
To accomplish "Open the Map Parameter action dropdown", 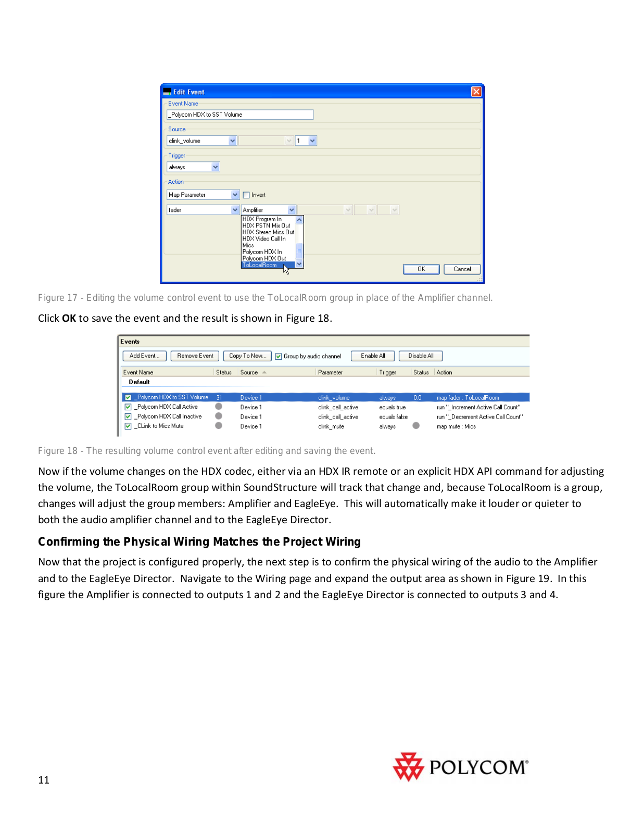I will [x=235, y=195].
